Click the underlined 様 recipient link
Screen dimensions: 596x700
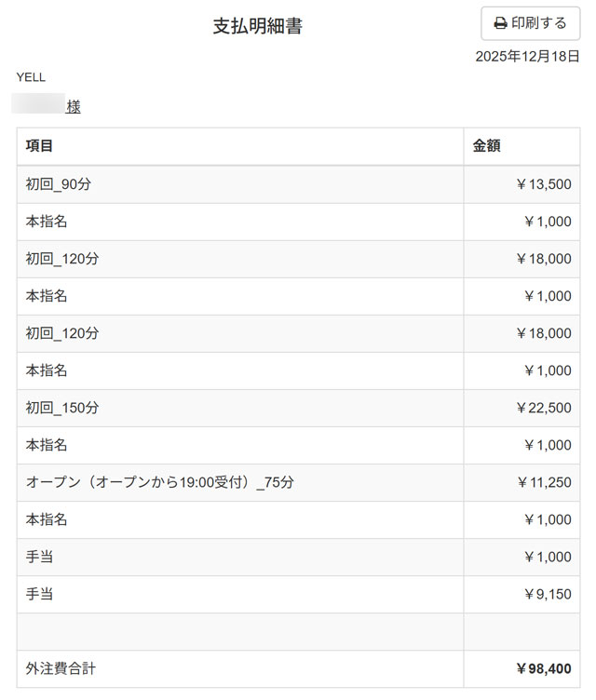[x=74, y=107]
